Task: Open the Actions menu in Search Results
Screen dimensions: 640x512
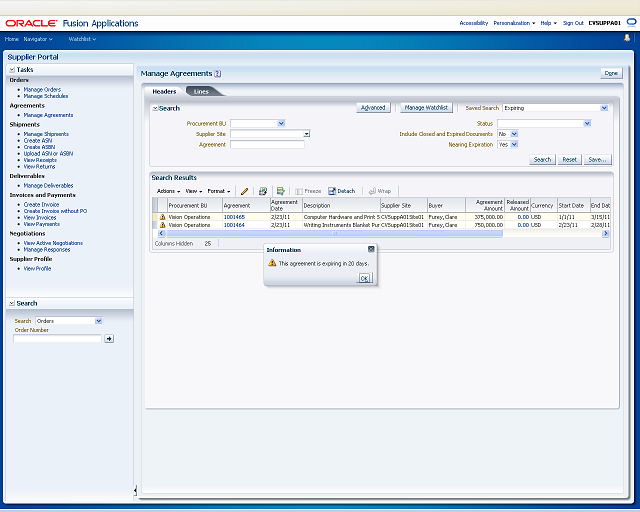Action: click(168, 191)
